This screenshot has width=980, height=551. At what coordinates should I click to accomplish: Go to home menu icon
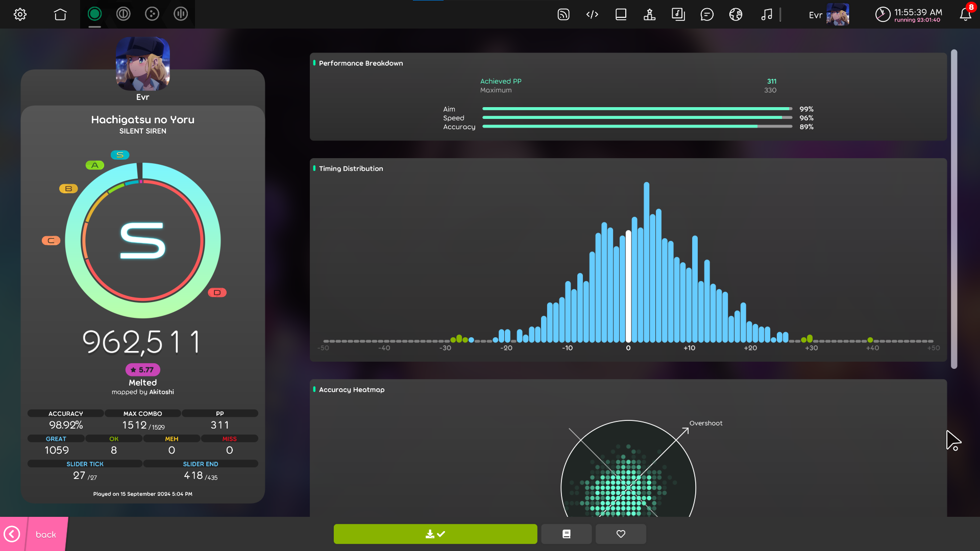pyautogui.click(x=60, y=14)
